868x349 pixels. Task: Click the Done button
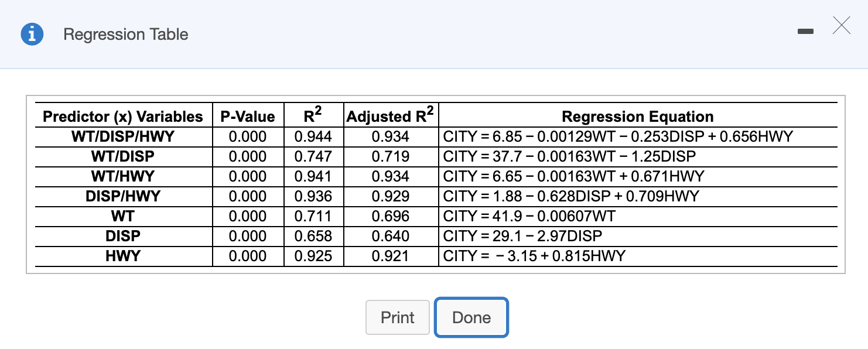471,317
